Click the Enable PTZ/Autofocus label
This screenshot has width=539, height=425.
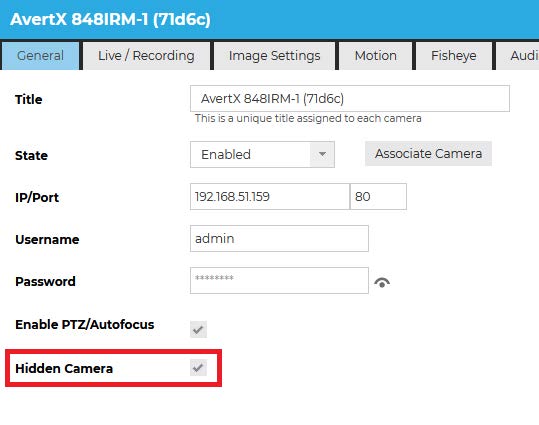(85, 324)
